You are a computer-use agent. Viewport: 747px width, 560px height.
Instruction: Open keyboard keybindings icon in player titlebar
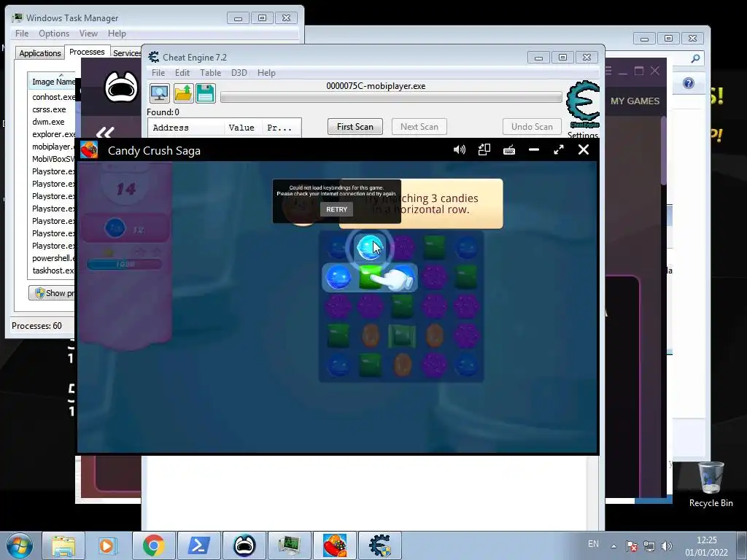coord(508,150)
